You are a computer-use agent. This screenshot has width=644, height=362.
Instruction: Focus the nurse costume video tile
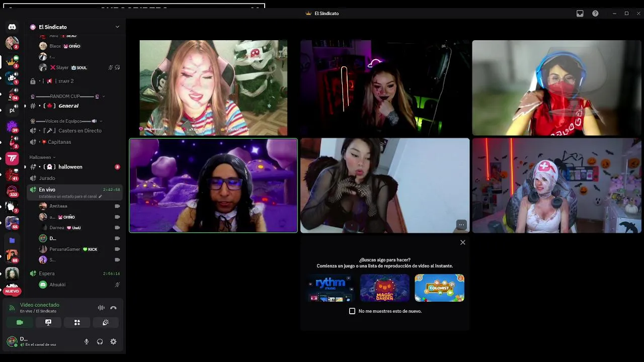tap(557, 186)
